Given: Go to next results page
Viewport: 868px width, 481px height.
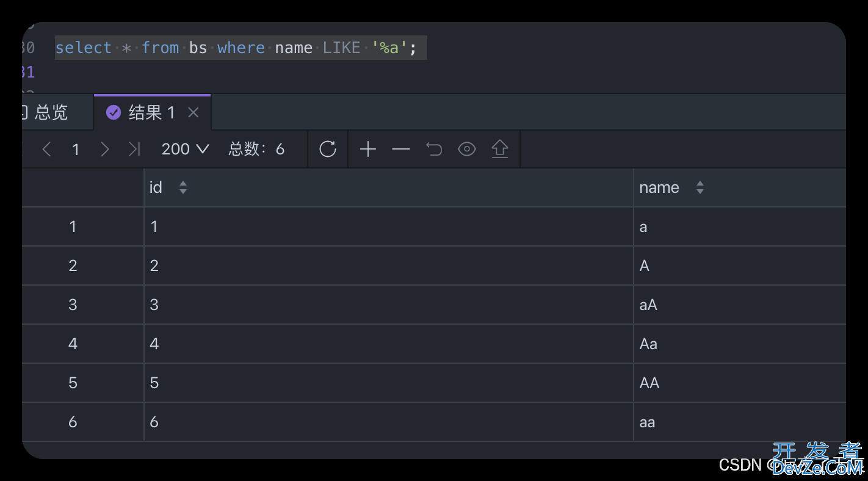Looking at the screenshot, I should pos(104,149).
